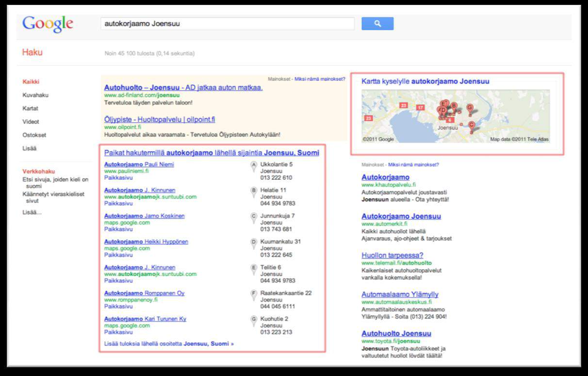Image resolution: width=588 pixels, height=376 pixels.
Task: Open Autokorjaamo Joensuu automerkit.fi ad
Action: click(401, 216)
